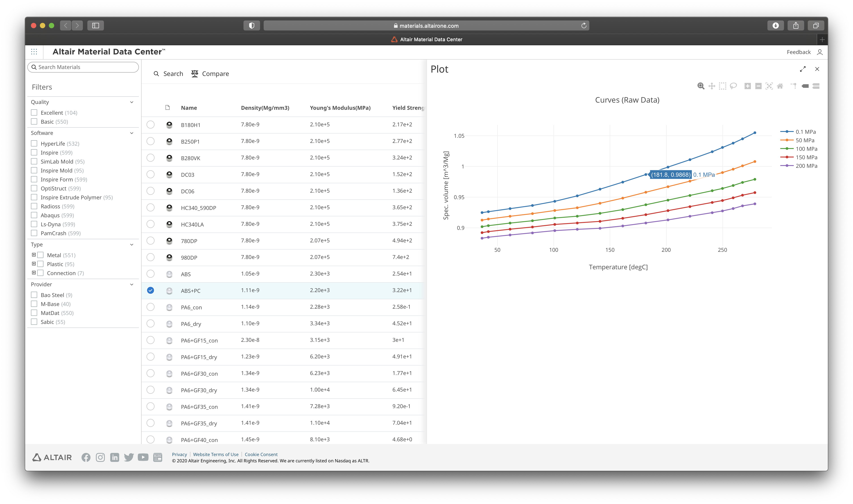Click the Altair logo in footer
This screenshot has height=504, width=853.
pos(52,457)
